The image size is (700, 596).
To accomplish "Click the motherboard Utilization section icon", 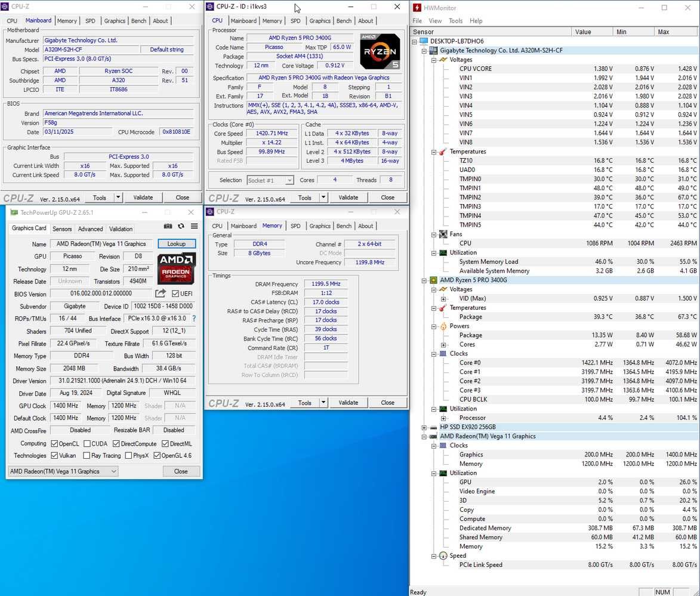I will coord(443,253).
